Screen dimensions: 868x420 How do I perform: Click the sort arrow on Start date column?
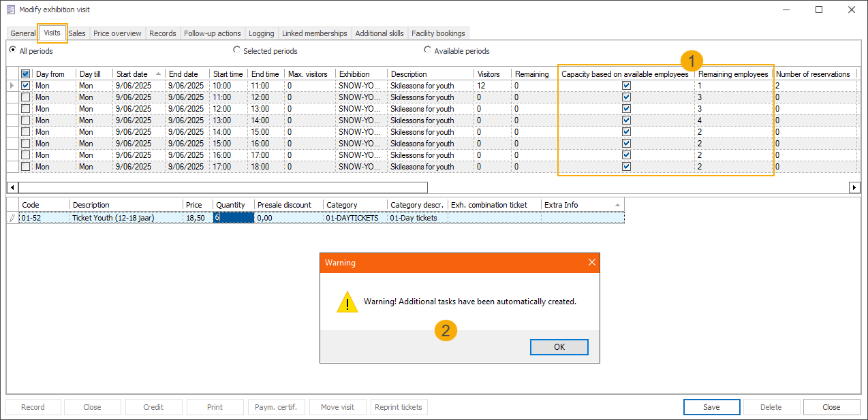(x=159, y=74)
